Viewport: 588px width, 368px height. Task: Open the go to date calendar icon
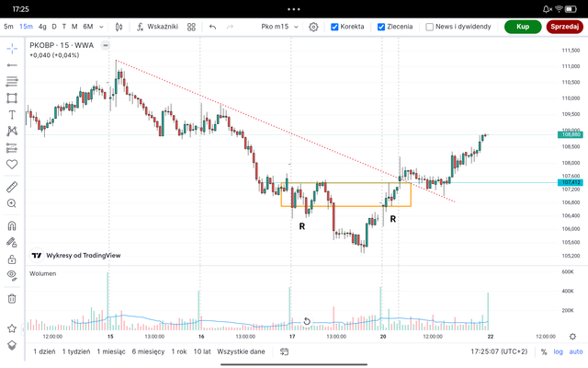pyautogui.click(x=284, y=351)
